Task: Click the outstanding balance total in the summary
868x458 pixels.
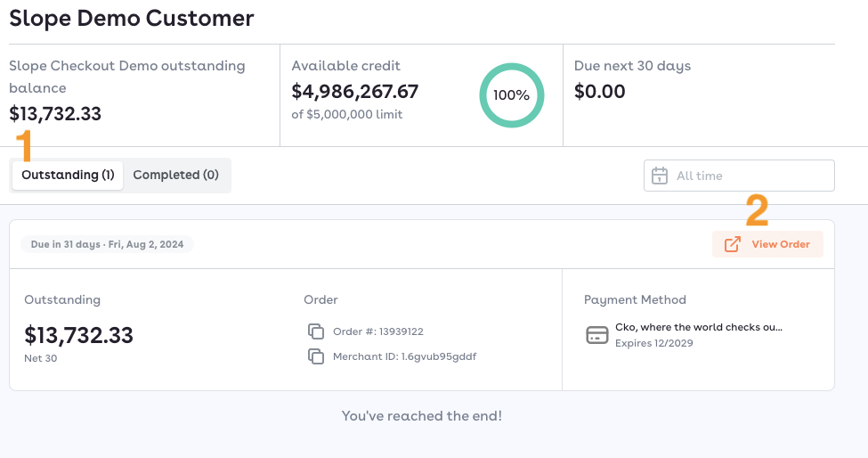Action: click(55, 114)
